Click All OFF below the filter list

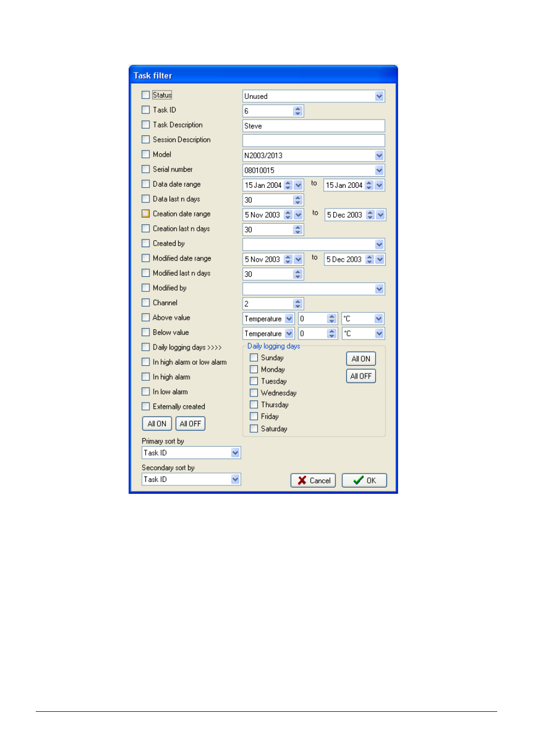pos(190,424)
